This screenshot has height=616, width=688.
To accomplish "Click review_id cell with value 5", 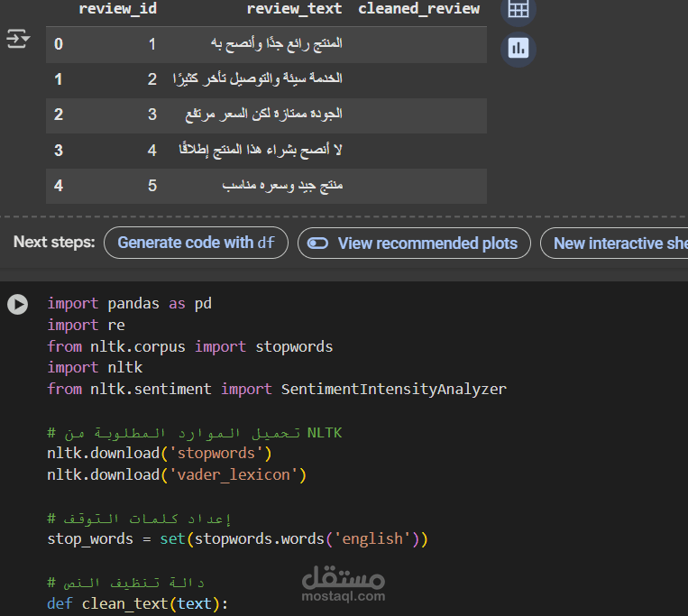I will click(x=152, y=186).
